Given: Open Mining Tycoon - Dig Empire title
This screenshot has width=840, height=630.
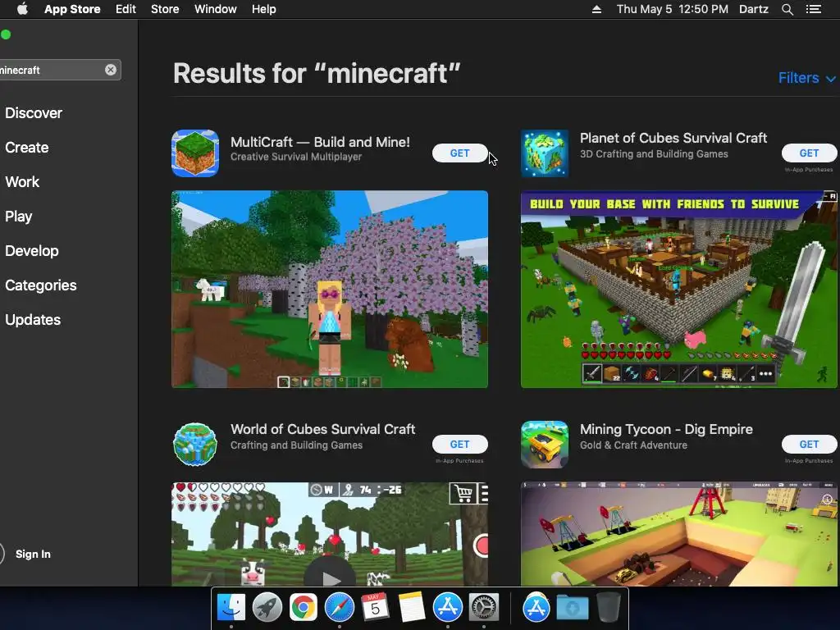Looking at the screenshot, I should 666,429.
